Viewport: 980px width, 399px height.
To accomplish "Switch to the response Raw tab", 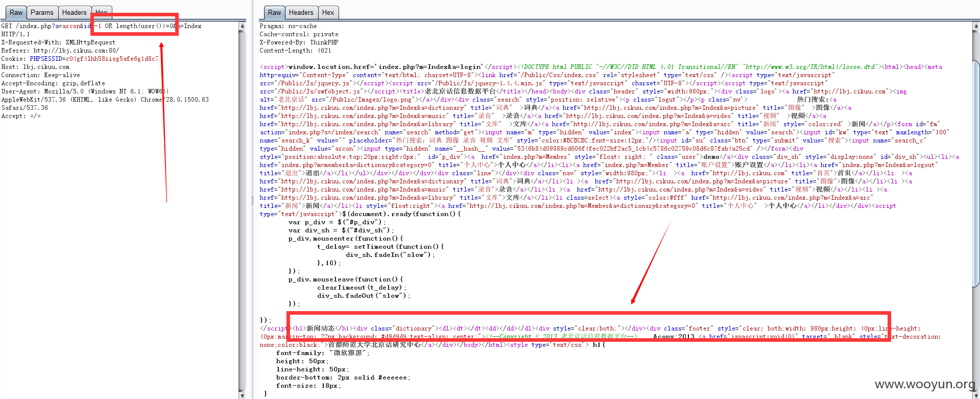I will (x=274, y=12).
